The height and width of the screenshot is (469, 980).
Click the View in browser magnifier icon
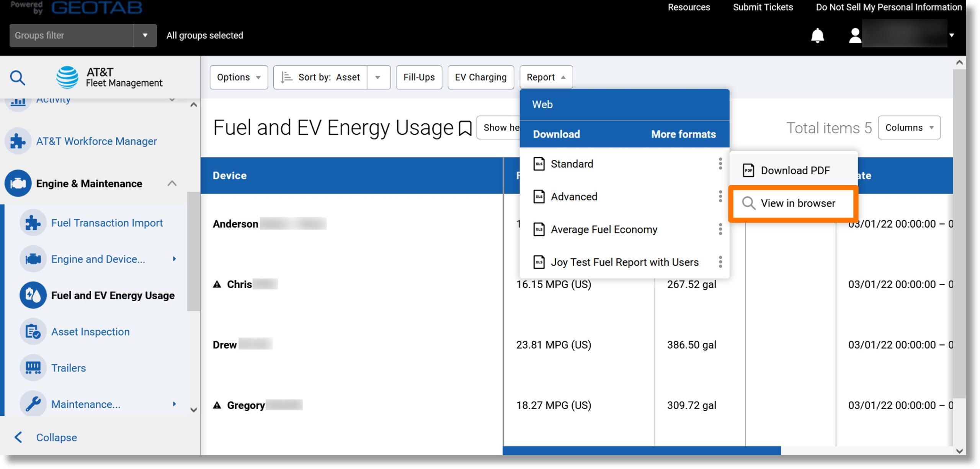pos(749,203)
